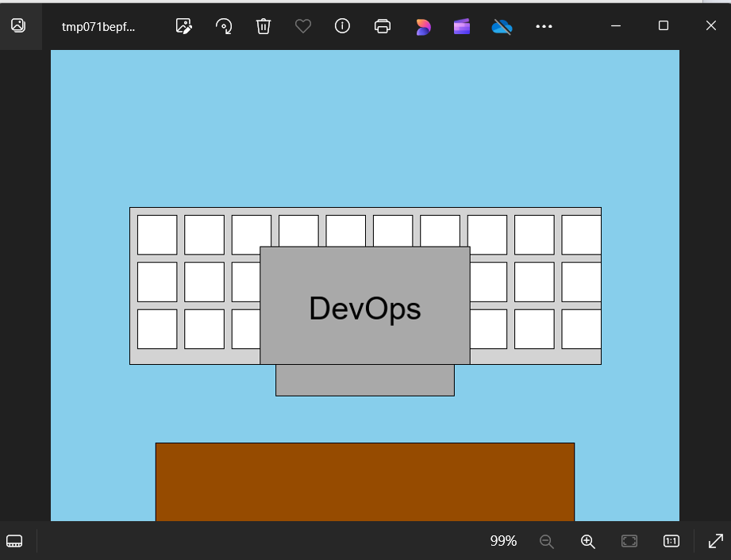731x560 pixels.
Task: Select the tmp071bepf filename tab
Action: (x=98, y=25)
